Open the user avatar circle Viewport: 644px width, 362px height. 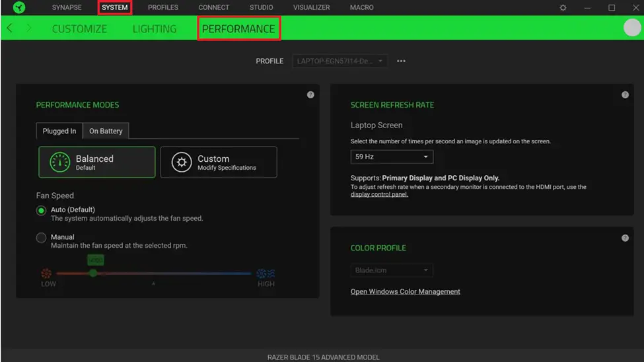[631, 28]
